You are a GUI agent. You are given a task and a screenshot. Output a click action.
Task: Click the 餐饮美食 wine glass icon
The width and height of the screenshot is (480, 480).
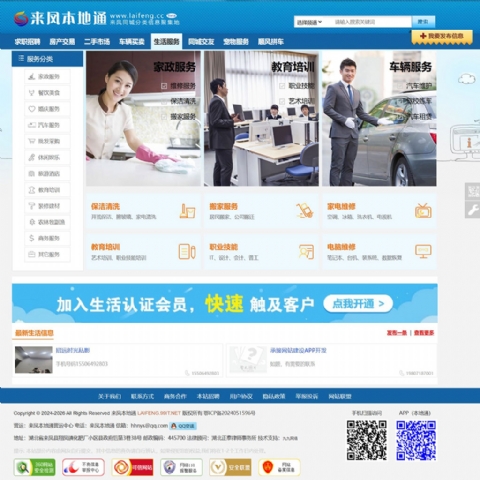tap(32, 93)
